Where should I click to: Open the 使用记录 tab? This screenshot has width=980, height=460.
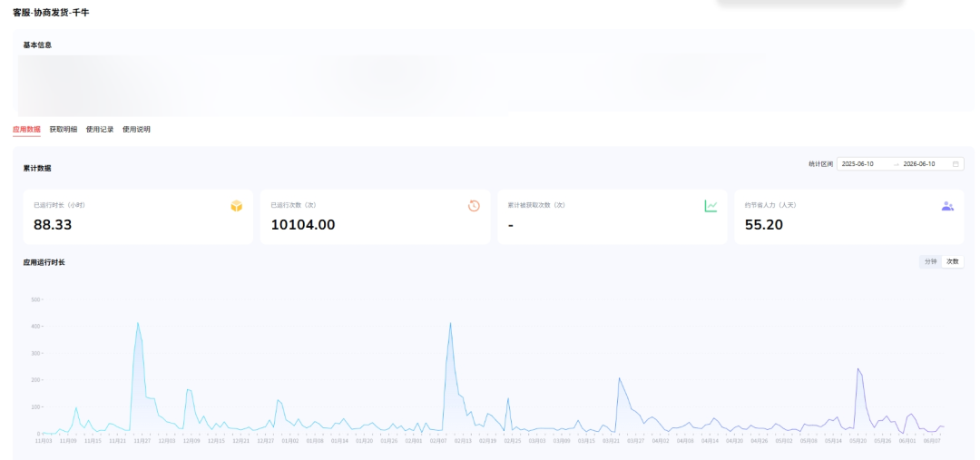pos(100,130)
